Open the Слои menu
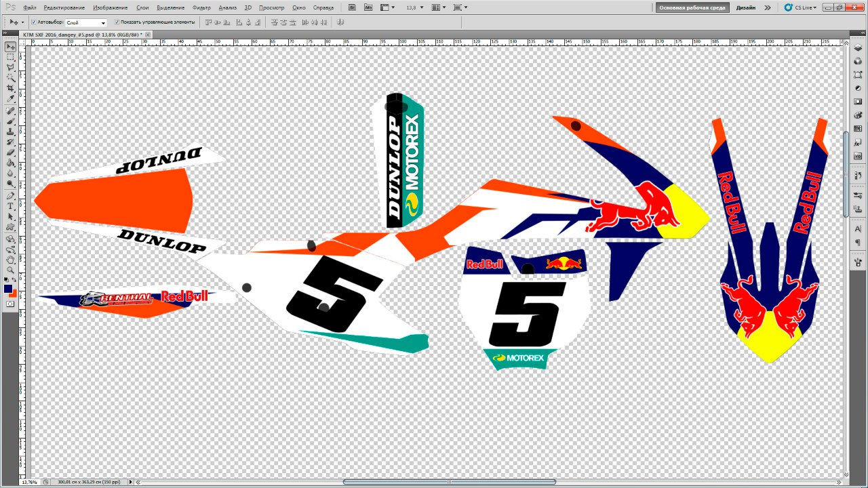The width and height of the screenshot is (868, 488). [142, 7]
